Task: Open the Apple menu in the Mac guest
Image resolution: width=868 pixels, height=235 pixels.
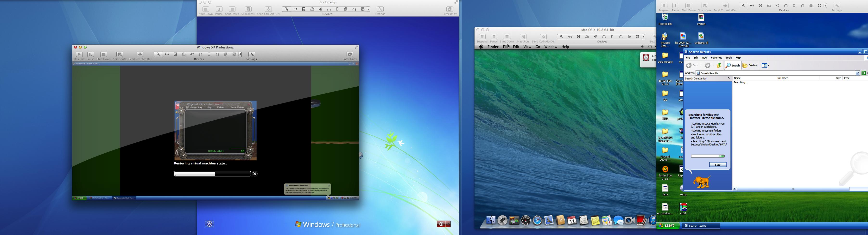Action: tap(481, 47)
